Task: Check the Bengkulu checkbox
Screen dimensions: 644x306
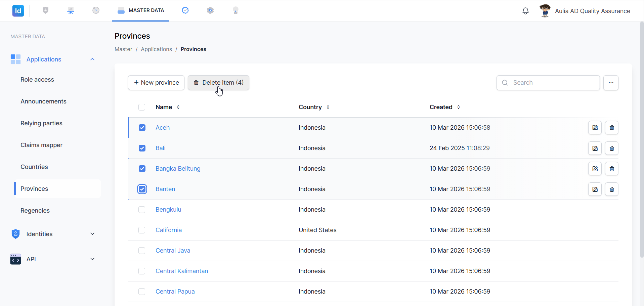Action: coord(142,210)
